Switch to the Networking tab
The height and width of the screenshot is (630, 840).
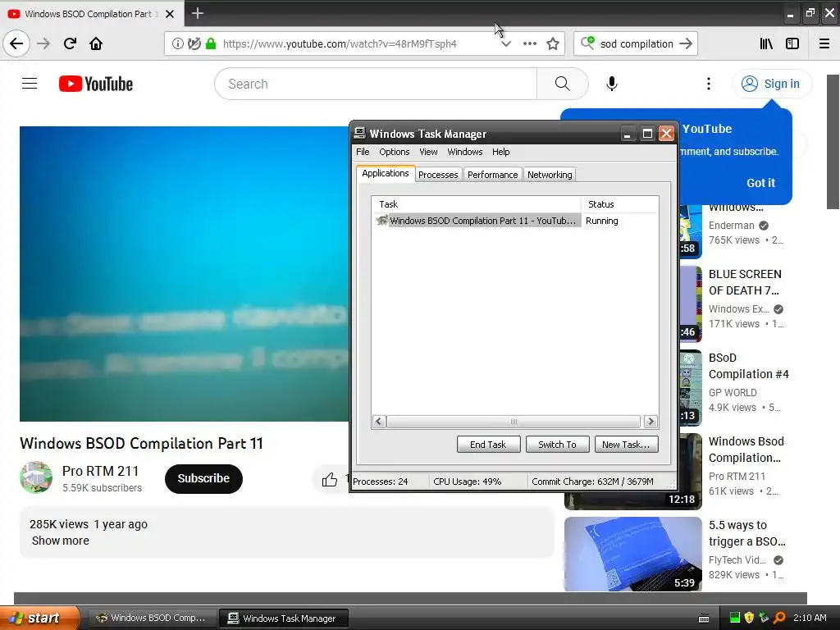[x=550, y=175]
